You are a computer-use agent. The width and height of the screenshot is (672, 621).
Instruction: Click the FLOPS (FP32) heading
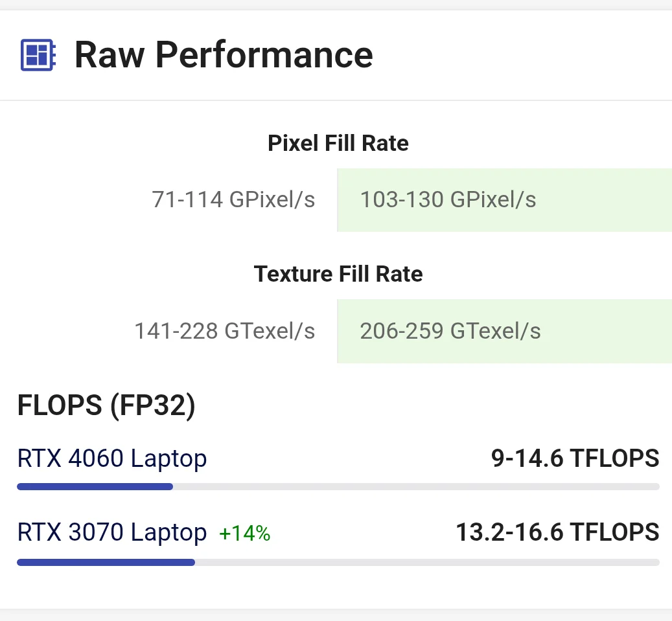(x=106, y=406)
